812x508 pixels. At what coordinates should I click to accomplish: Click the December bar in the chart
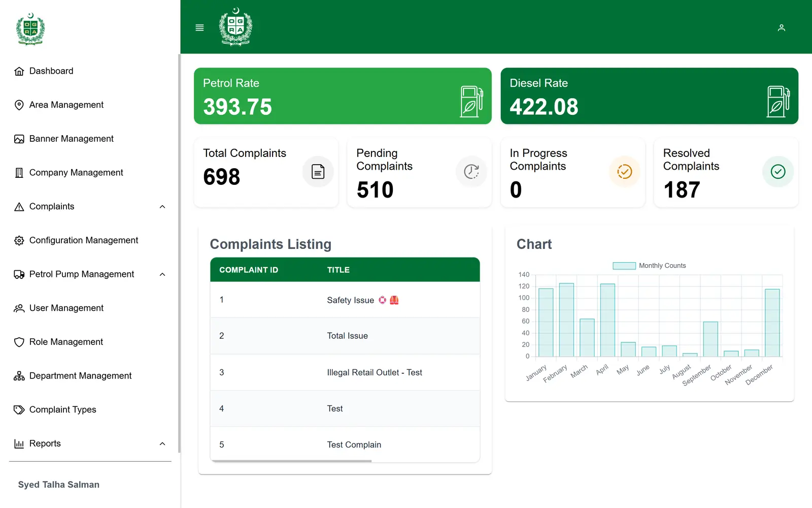[772, 323]
